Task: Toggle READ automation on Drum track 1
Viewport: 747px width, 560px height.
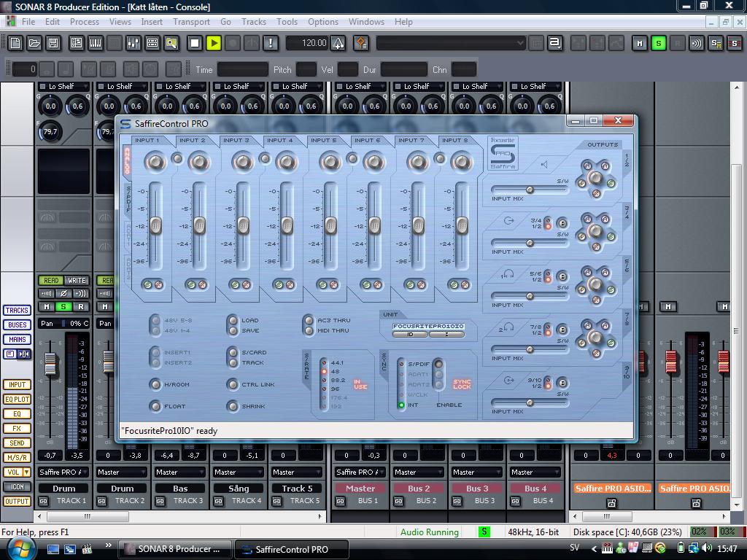Action: (x=51, y=281)
